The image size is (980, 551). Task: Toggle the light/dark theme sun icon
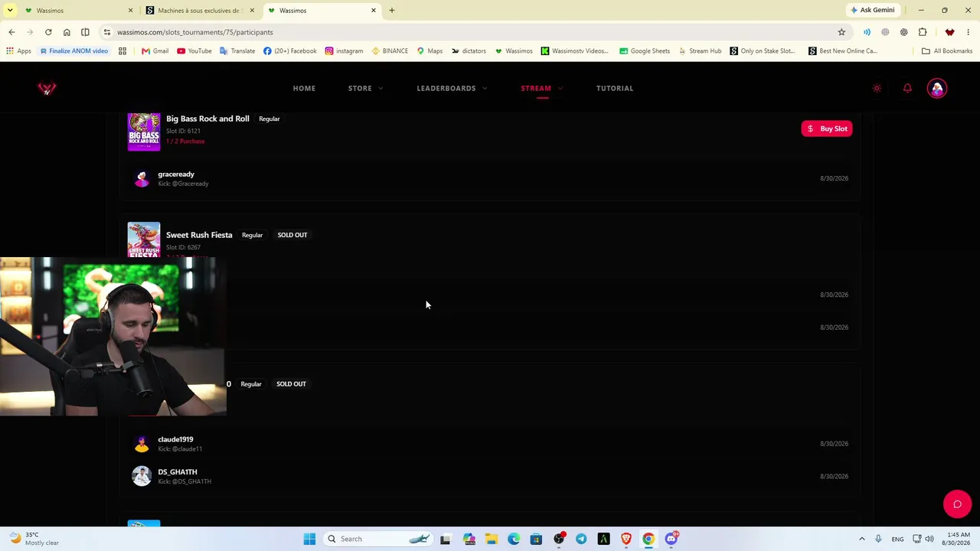tap(877, 88)
